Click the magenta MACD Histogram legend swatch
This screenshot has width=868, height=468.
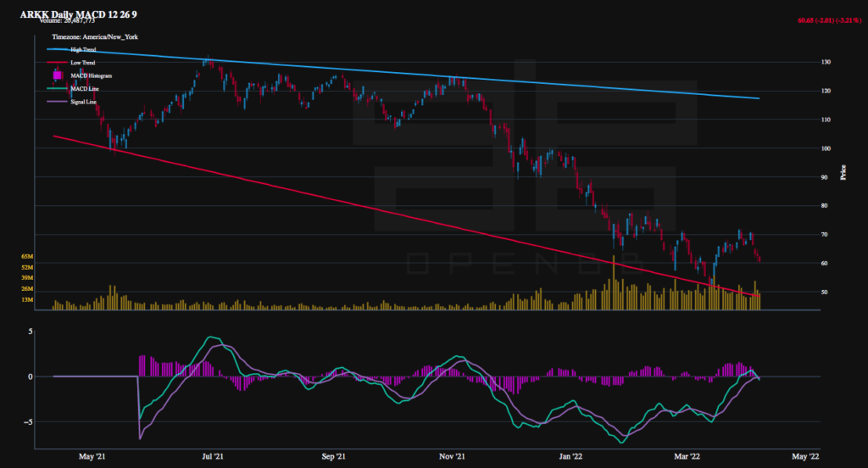(x=58, y=75)
